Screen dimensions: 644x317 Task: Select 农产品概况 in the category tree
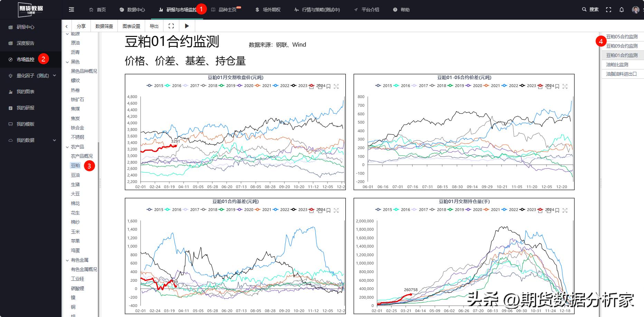(82, 156)
